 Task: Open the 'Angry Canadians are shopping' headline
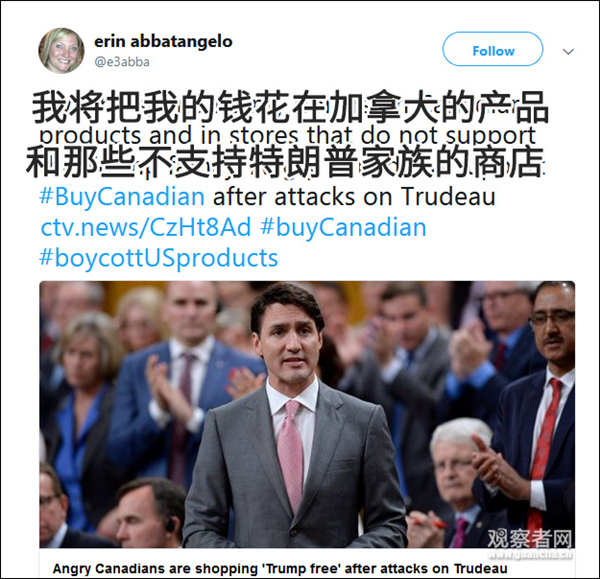click(x=280, y=569)
